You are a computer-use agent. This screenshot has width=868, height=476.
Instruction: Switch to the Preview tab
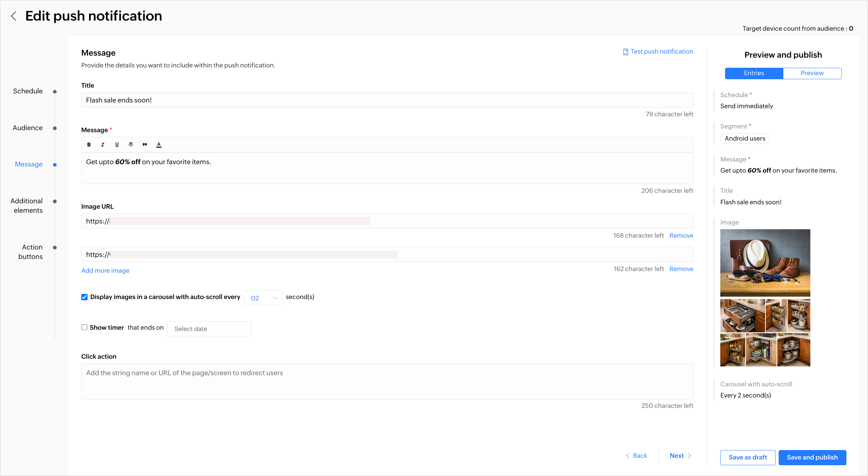tap(812, 73)
